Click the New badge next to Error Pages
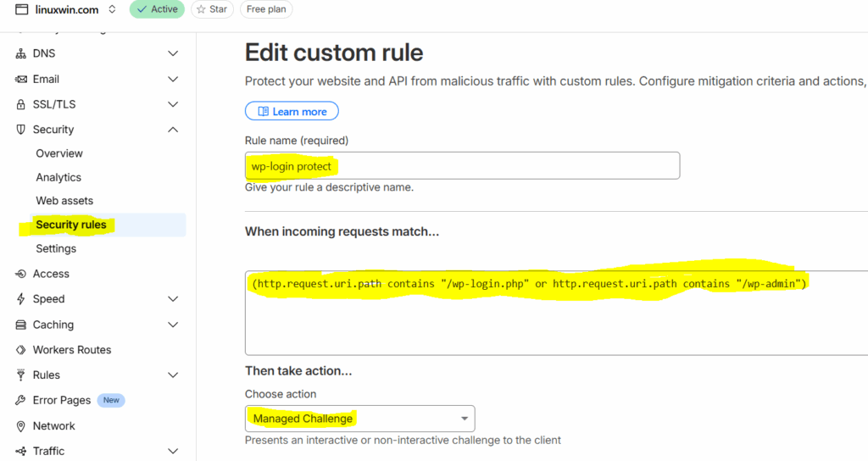Screen dimensions: 868x461 pyautogui.click(x=111, y=400)
